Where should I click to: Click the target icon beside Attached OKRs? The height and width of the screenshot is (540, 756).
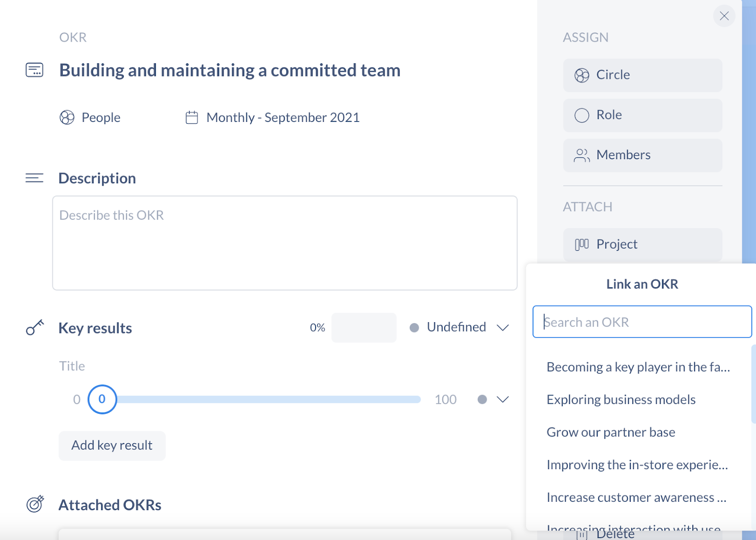click(x=35, y=504)
